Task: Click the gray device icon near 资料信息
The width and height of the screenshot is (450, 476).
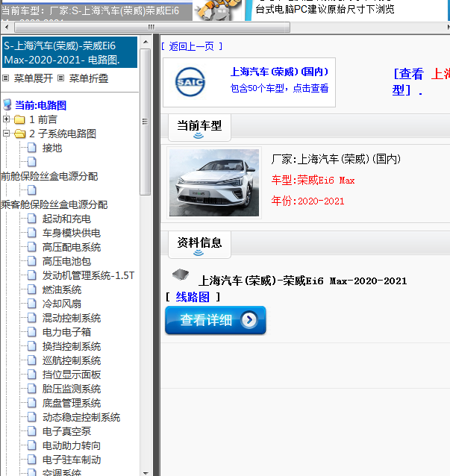Action: [181, 274]
